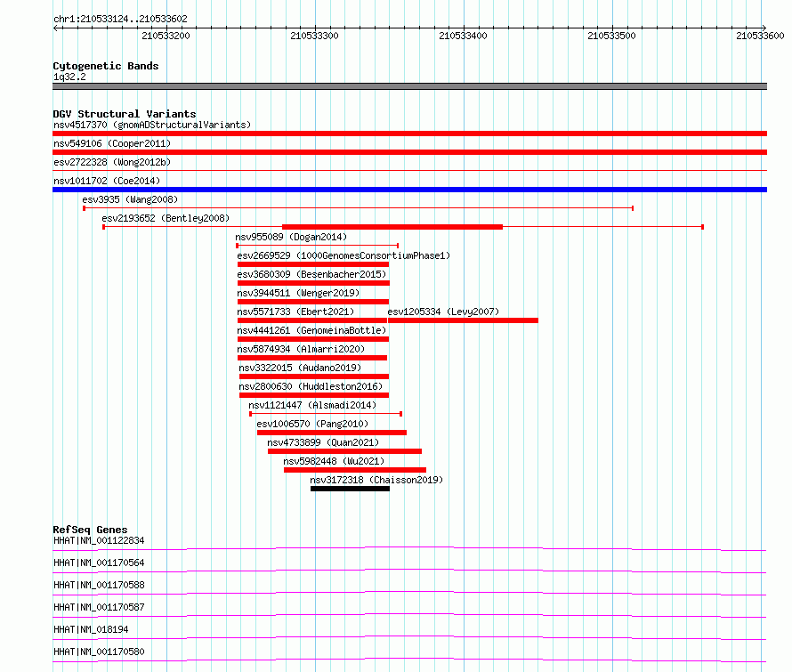Click the chr1:210533124..210533602 region label
The width and height of the screenshot is (792, 672).
click(120, 19)
